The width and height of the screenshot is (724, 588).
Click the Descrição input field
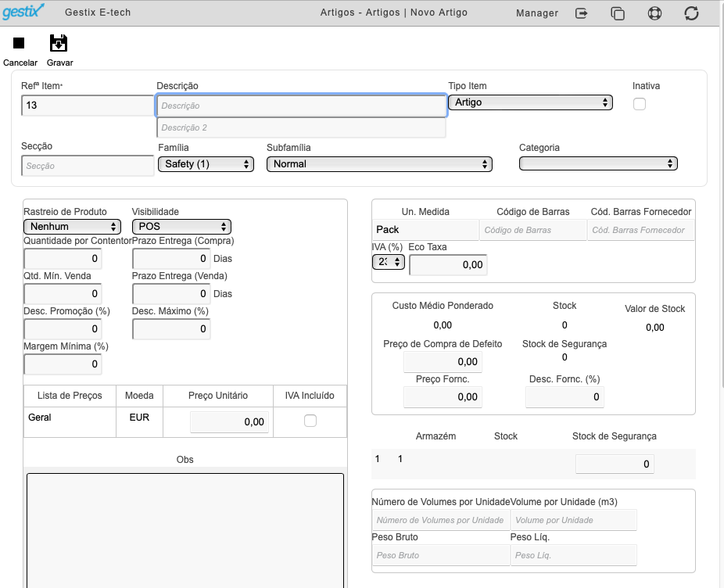click(301, 106)
